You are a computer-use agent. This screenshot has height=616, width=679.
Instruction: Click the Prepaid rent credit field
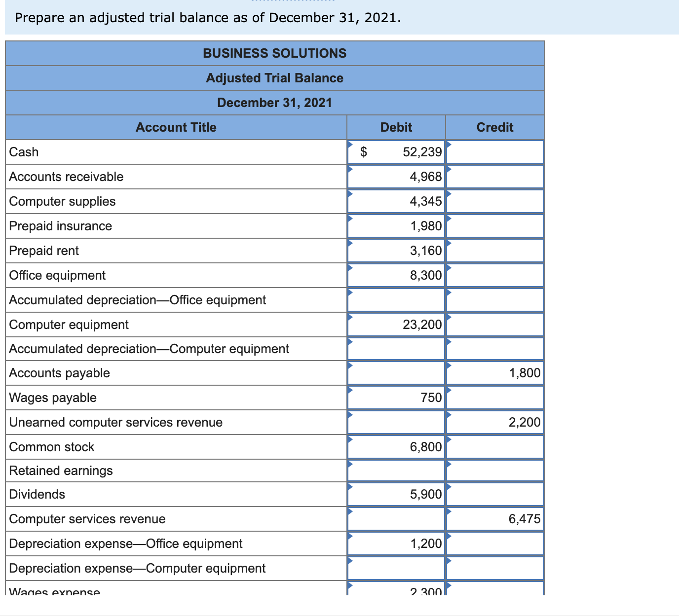point(495,251)
